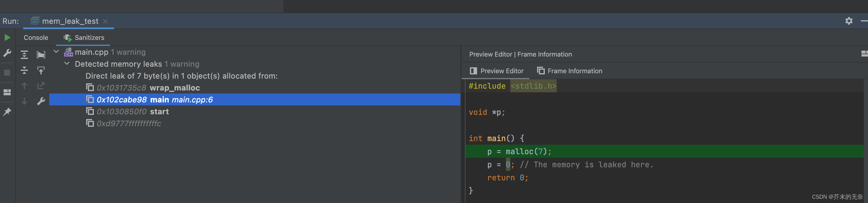The image size is (868, 203).
Task: Click the Restore Layout icon in left strip
Action: click(7, 92)
